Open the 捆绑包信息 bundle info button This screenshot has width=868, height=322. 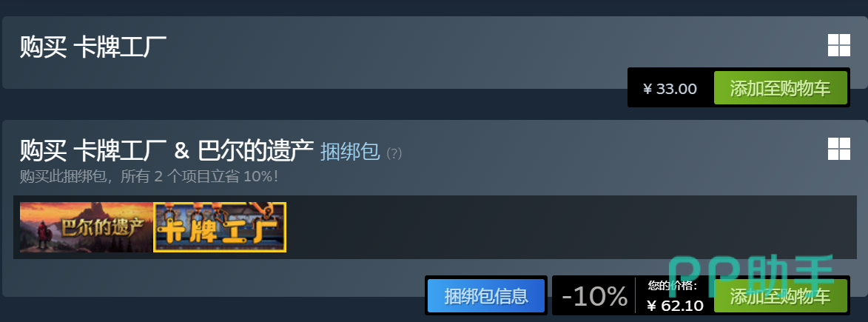486,295
